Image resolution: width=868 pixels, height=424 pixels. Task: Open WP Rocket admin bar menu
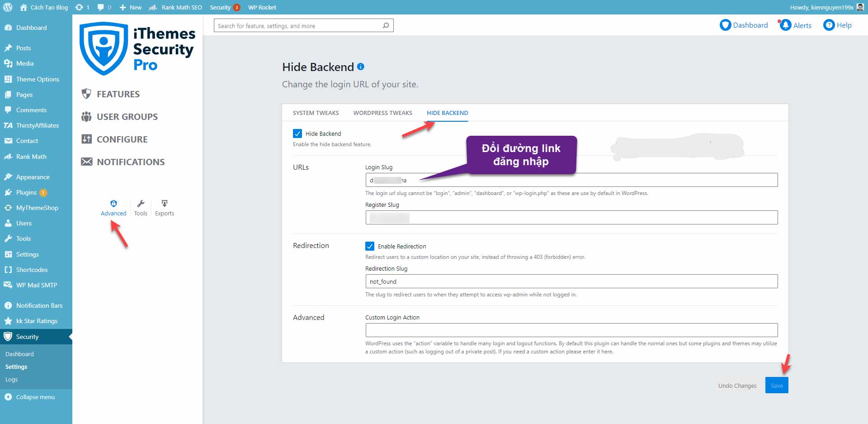tap(262, 7)
